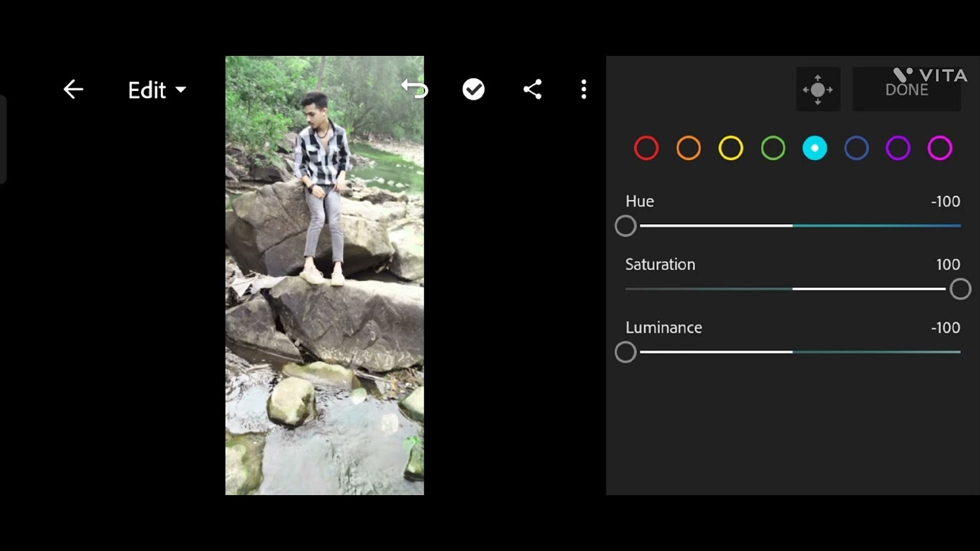This screenshot has height=551, width=980.
Task: Tap the DONE button
Action: [906, 90]
